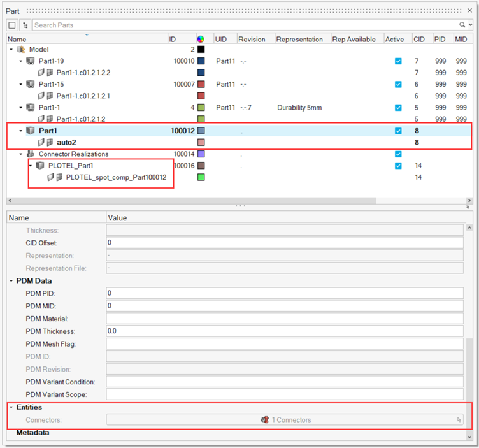
Task: Click the Connector Realizations icon
Action: point(30,154)
